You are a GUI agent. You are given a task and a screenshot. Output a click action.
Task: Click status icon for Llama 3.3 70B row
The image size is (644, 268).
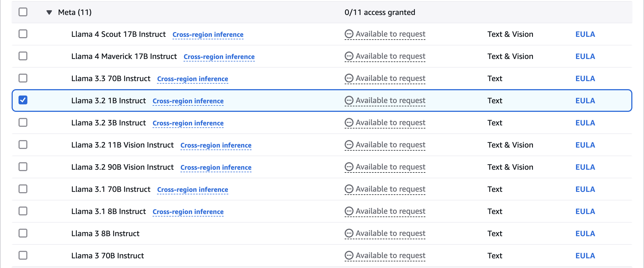[349, 78]
